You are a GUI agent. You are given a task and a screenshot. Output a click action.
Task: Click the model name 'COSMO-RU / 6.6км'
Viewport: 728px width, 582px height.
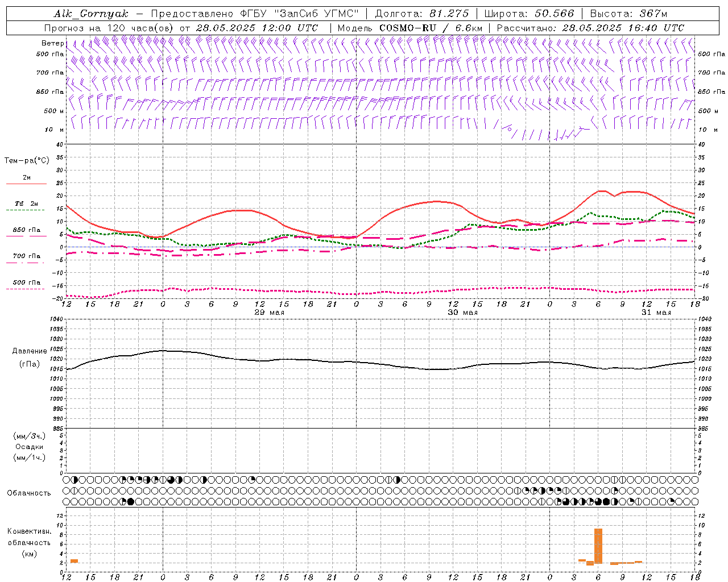coord(431,28)
